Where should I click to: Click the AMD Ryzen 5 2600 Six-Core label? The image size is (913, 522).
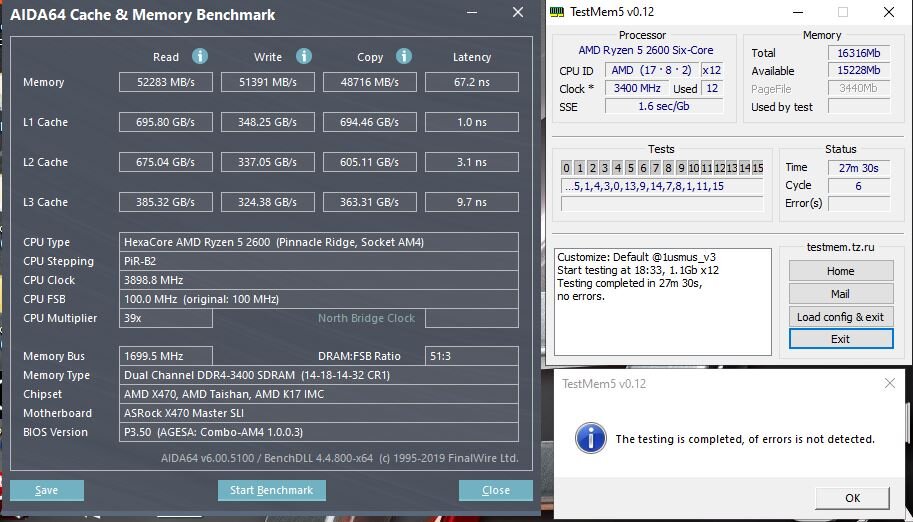[x=646, y=50]
